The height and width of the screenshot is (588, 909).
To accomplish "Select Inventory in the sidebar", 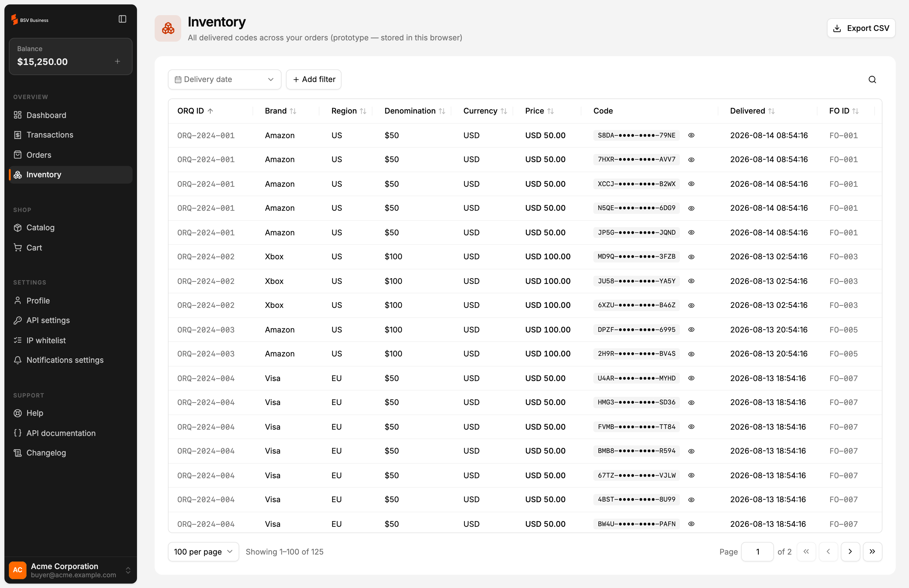I will (71, 174).
